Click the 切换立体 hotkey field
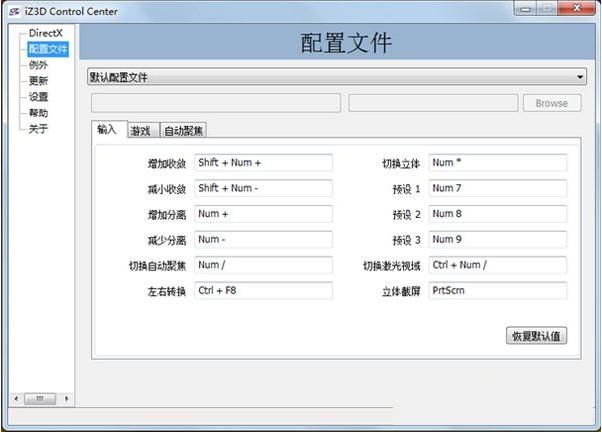 coord(498,163)
